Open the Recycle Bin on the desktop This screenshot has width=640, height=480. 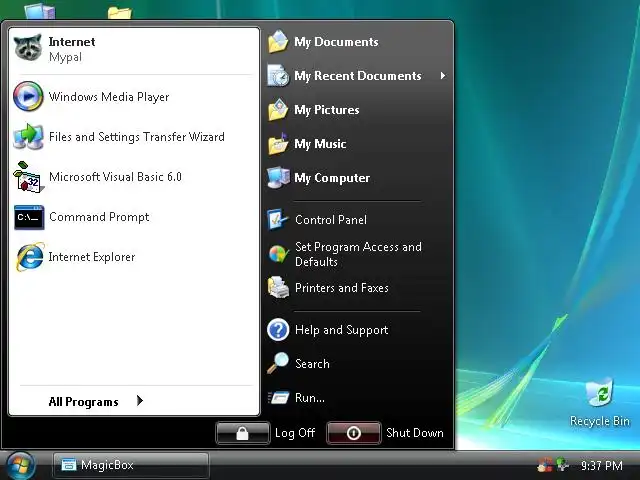(x=599, y=392)
